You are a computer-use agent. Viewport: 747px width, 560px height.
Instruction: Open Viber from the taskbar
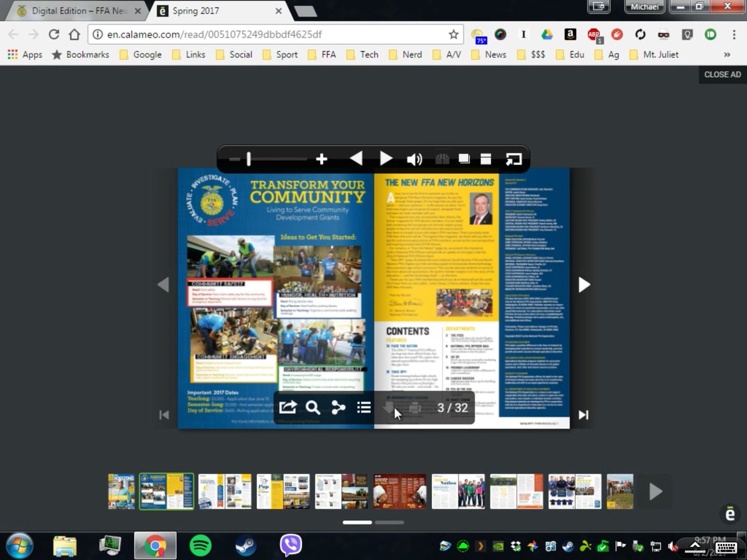point(291,546)
